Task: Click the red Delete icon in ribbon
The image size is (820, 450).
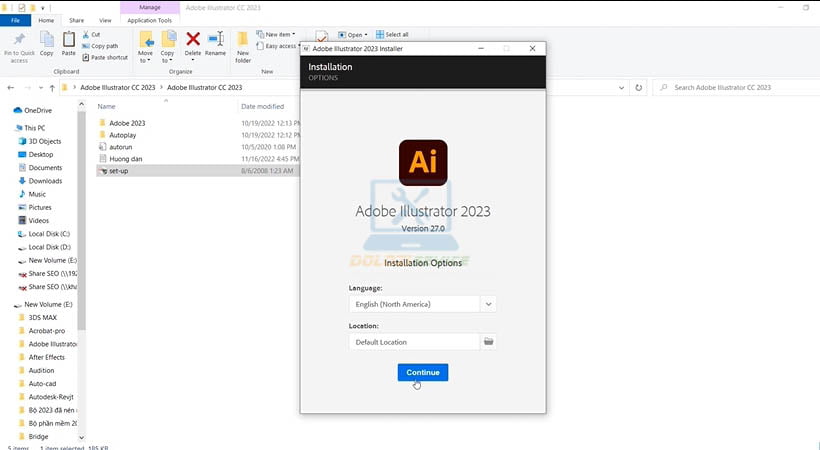Action: (193, 42)
